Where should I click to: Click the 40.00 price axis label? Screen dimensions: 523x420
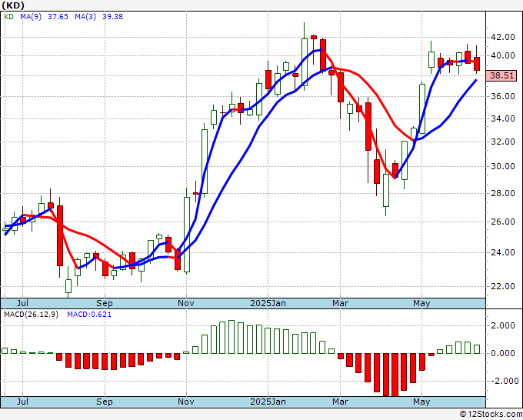coord(502,55)
